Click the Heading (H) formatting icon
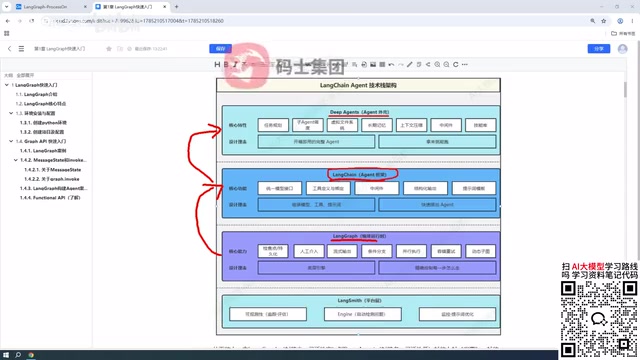Image resolution: width=640 pixels, height=360 pixels. click(217, 64)
